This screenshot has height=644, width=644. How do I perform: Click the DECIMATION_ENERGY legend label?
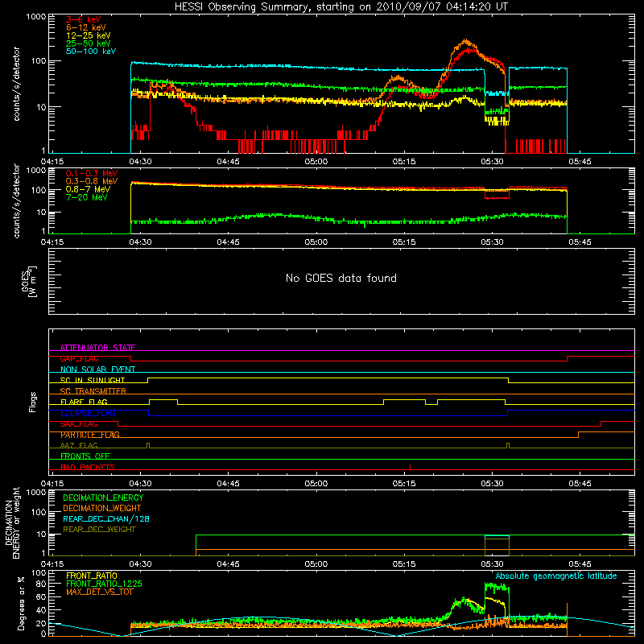tap(103, 497)
